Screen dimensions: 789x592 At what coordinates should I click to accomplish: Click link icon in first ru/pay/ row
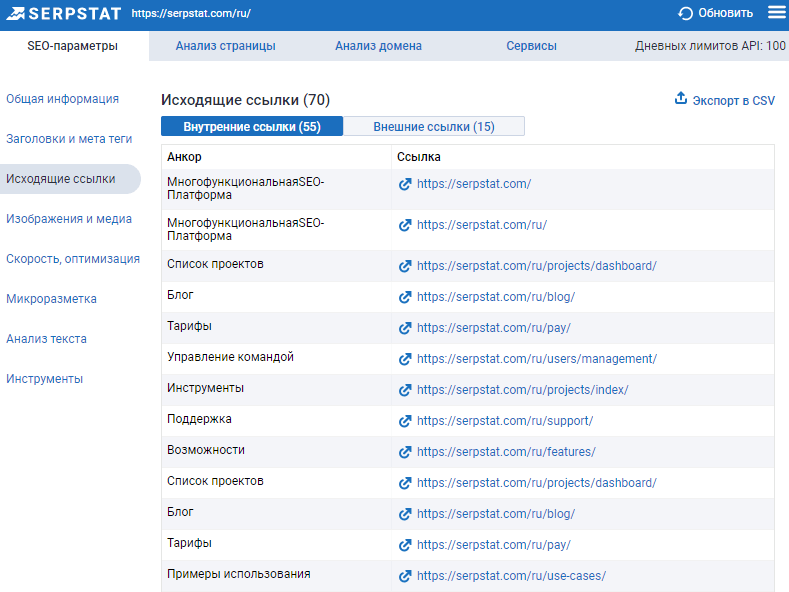coord(405,328)
